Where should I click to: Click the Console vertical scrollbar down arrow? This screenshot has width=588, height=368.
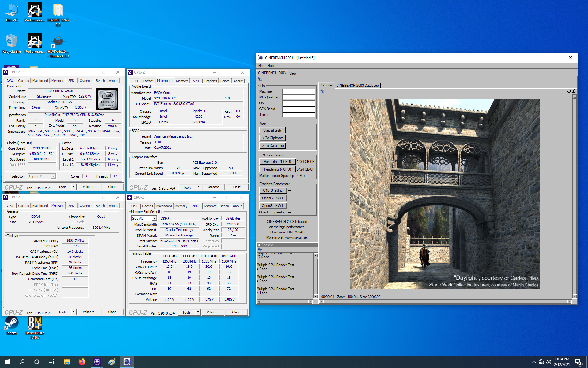(315, 297)
